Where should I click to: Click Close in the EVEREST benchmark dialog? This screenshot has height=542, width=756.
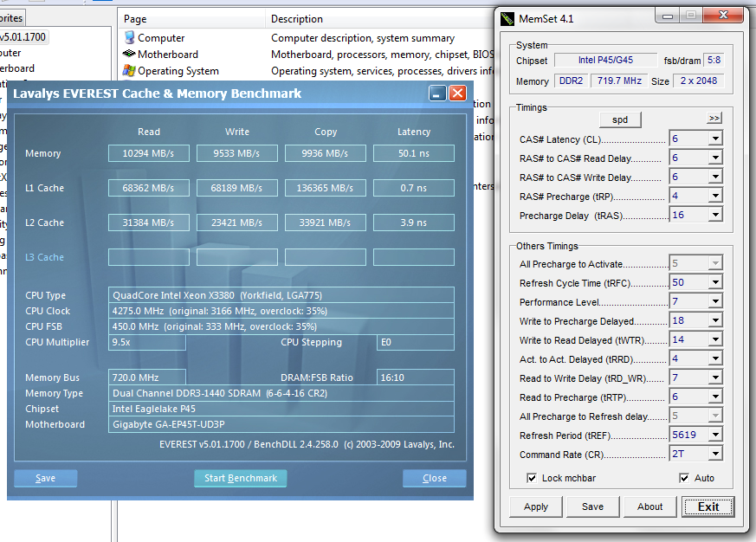pyautogui.click(x=435, y=478)
